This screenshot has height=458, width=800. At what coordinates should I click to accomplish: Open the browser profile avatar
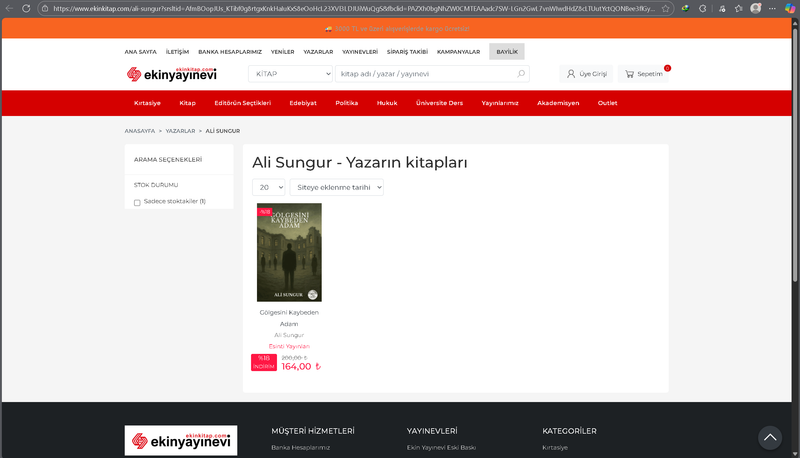(756, 8)
